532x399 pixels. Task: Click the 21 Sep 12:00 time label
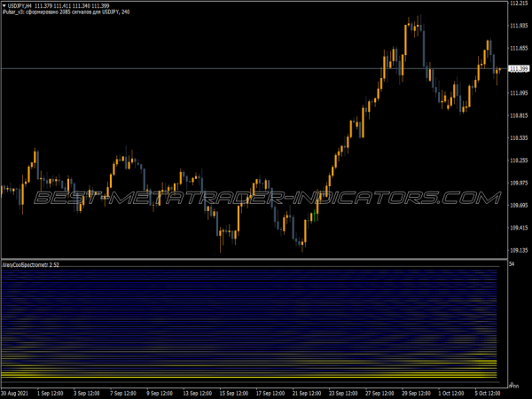(307, 394)
